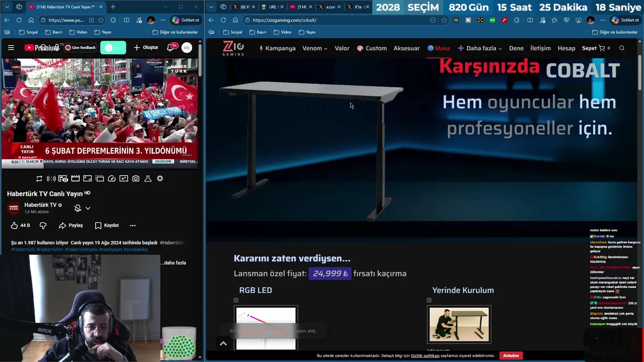Open the YouTube hamburger guide menu

pyautogui.click(x=11, y=48)
